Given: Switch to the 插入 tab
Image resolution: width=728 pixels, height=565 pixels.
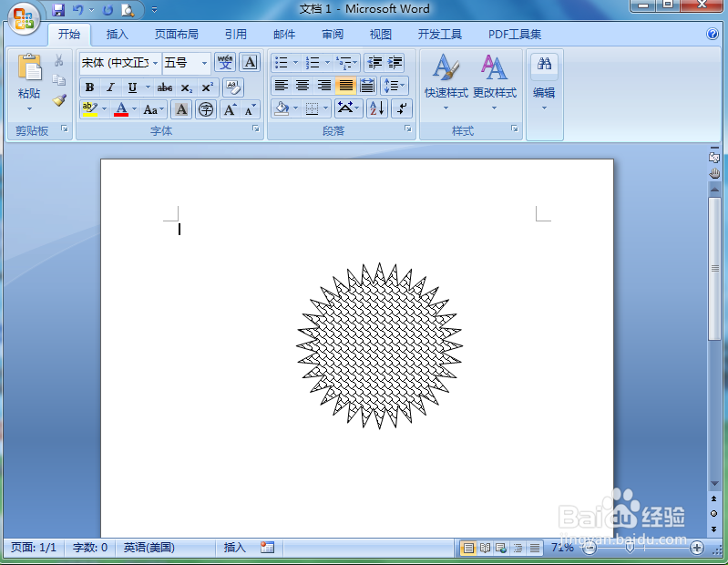Looking at the screenshot, I should (x=117, y=35).
